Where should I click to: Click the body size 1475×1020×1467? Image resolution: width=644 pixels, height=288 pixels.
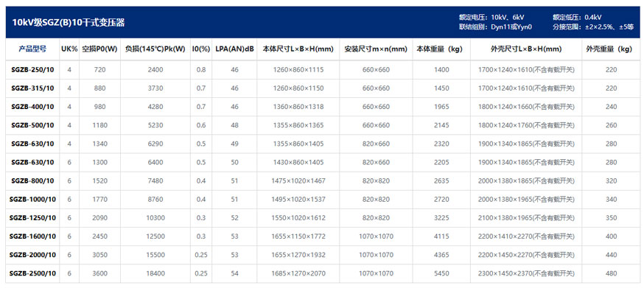[298, 180]
